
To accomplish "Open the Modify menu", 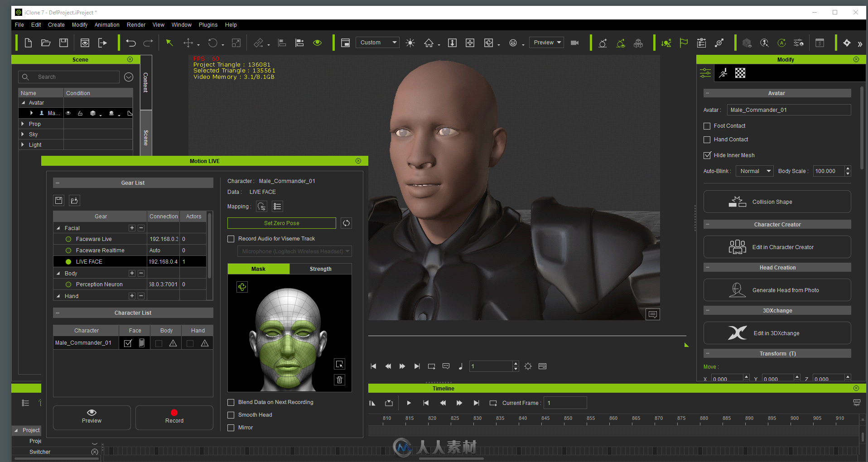I will [80, 25].
